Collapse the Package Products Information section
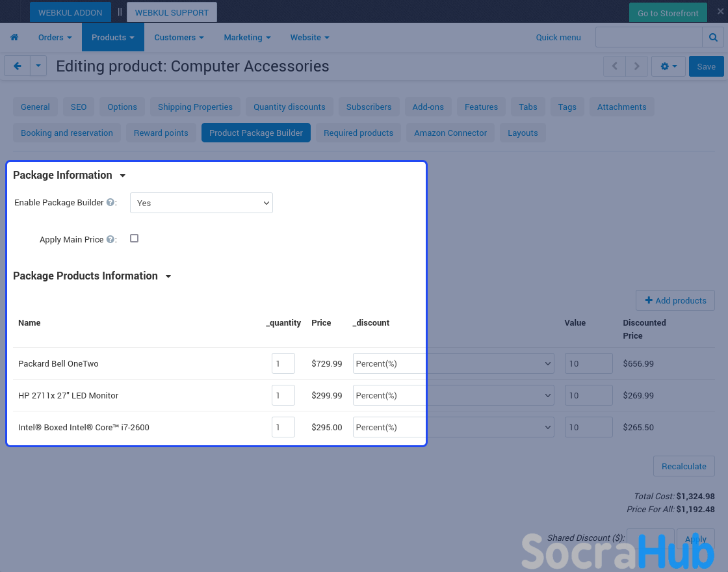 pos(168,276)
